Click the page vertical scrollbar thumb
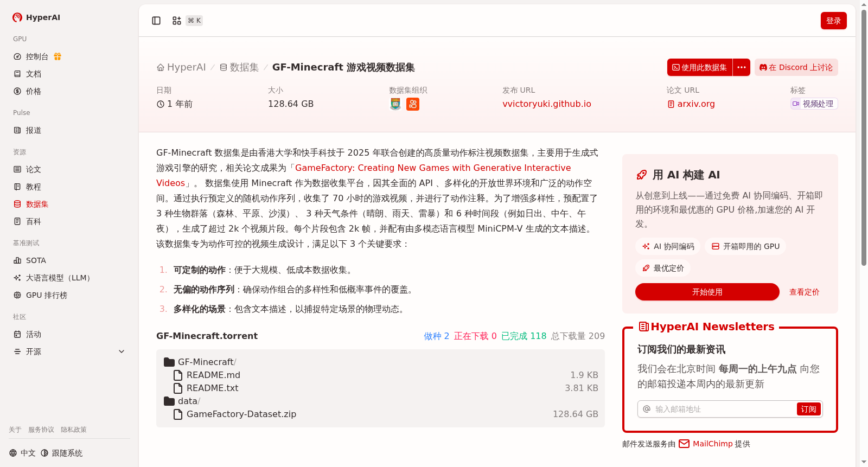868x467 pixels. pos(864,138)
